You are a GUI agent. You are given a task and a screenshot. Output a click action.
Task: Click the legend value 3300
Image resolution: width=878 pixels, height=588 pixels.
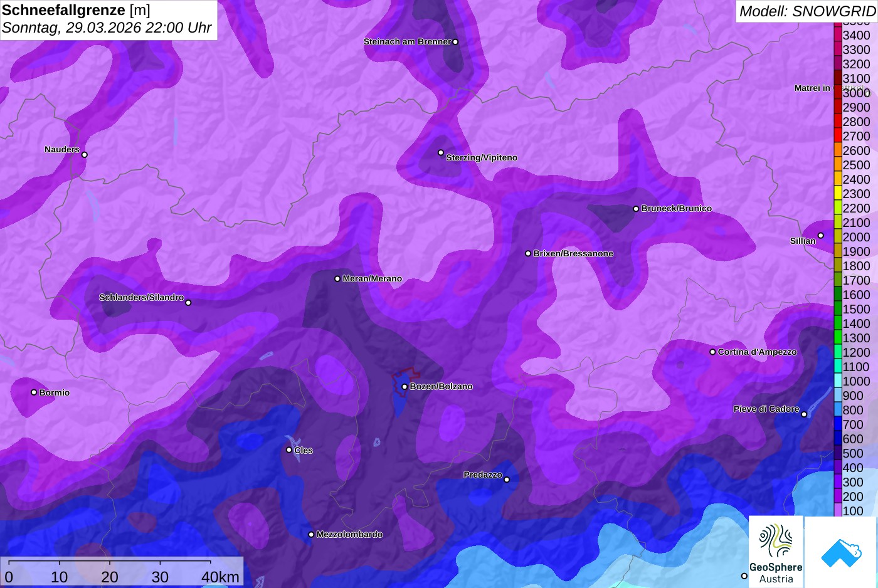pyautogui.click(x=856, y=50)
